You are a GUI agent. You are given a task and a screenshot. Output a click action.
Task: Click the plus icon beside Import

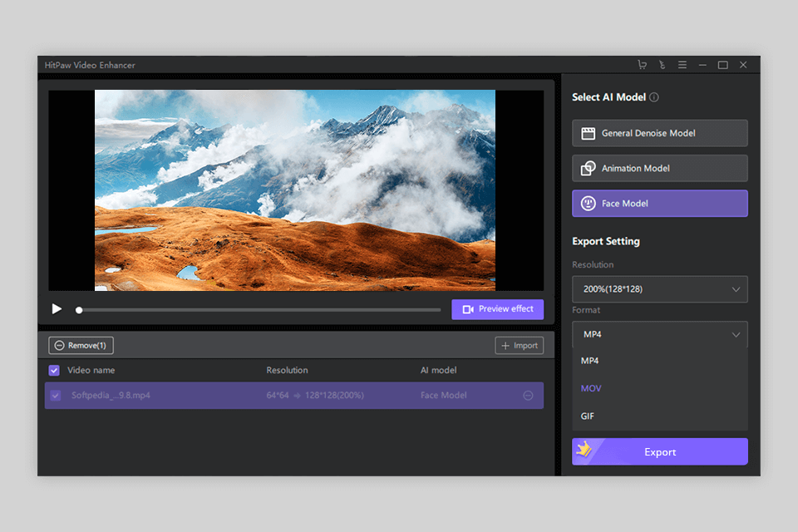[507, 345]
